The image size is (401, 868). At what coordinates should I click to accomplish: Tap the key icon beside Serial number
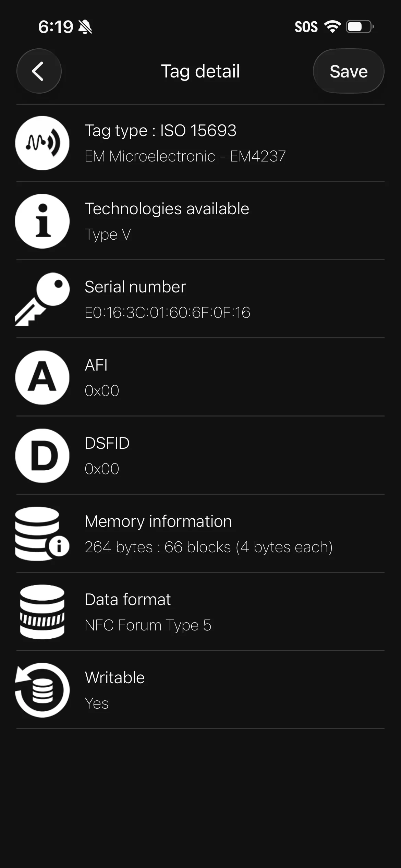tap(42, 299)
